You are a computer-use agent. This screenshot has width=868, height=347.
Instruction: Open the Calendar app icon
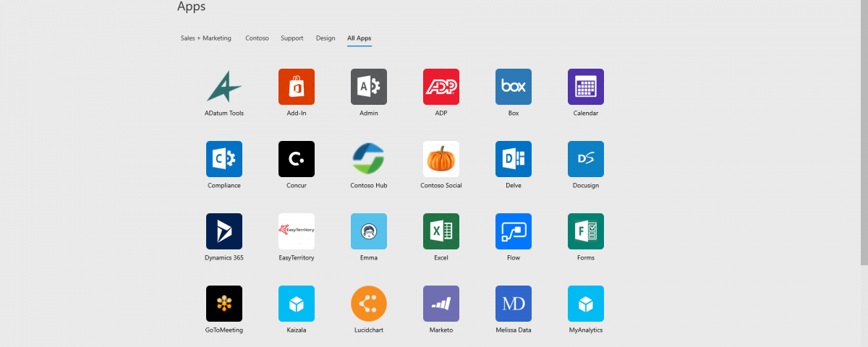click(586, 87)
